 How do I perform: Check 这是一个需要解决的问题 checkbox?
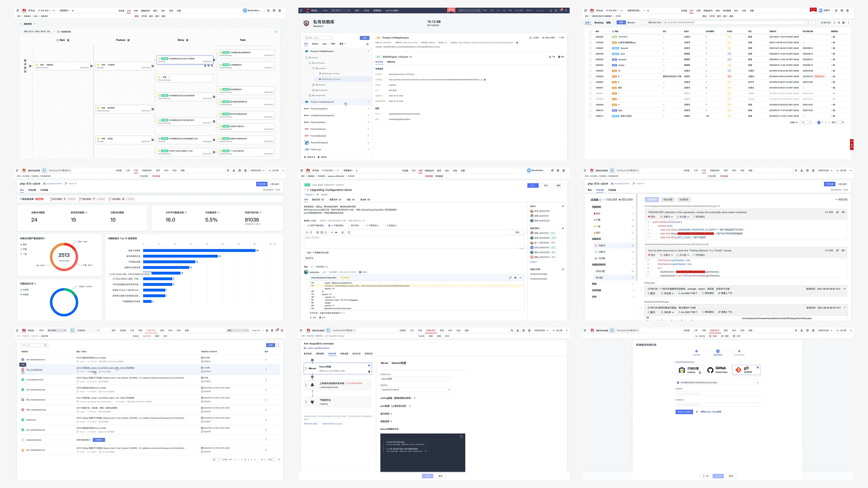(x=305, y=253)
